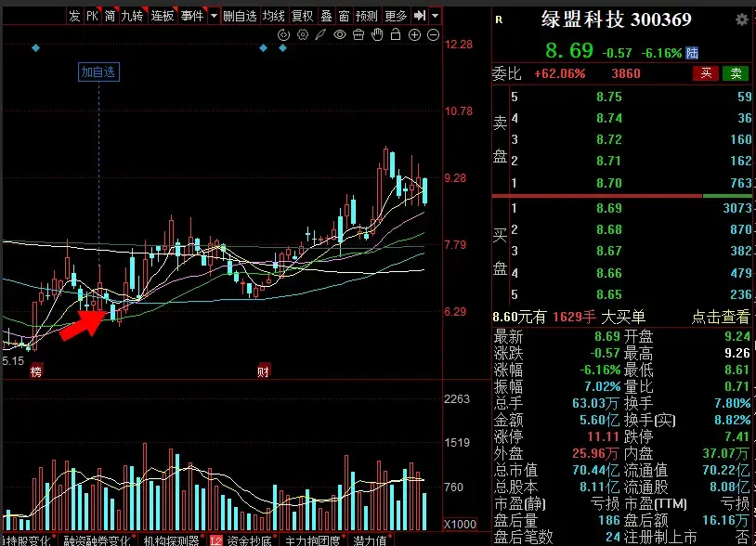Expand the dropdown arrow beside 事件
The width and height of the screenshot is (756, 546).
[x=214, y=16]
